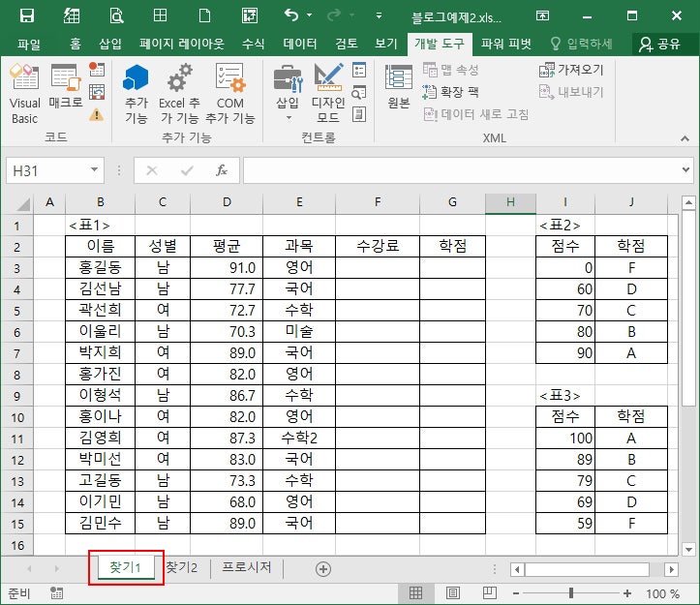This screenshot has width=700, height=605.
Task: Open Ribbon Display Options icon
Action: click(x=542, y=16)
